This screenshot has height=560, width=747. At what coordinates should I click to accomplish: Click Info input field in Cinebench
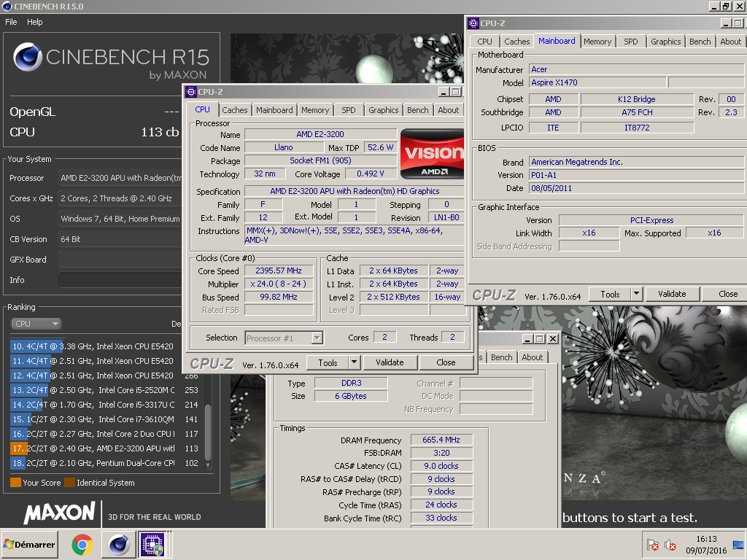(x=119, y=280)
